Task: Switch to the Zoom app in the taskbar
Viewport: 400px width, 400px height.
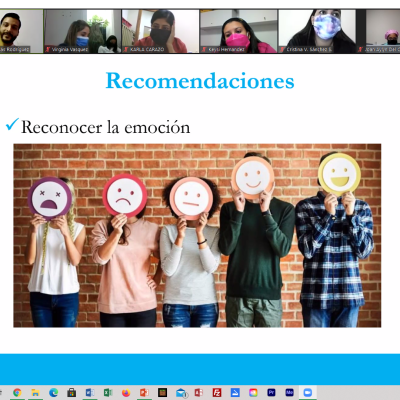Action: pos(308,392)
